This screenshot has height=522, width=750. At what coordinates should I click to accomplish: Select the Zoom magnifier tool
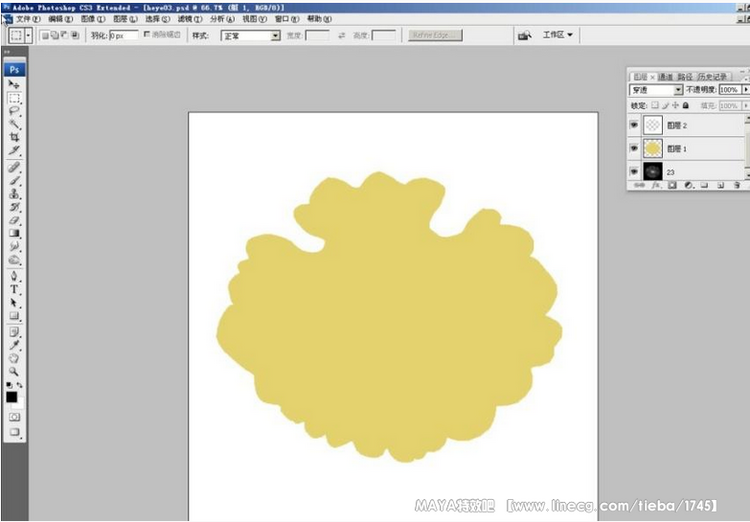[14, 370]
